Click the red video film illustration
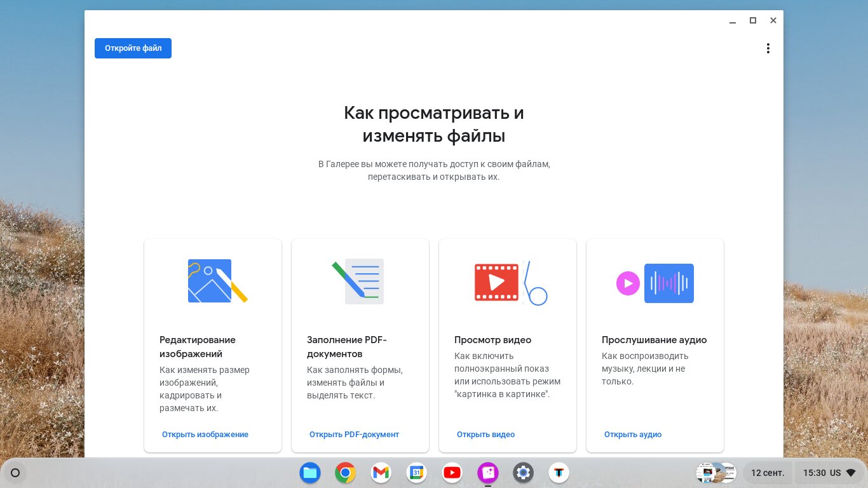The image size is (868, 488). pyautogui.click(x=510, y=282)
